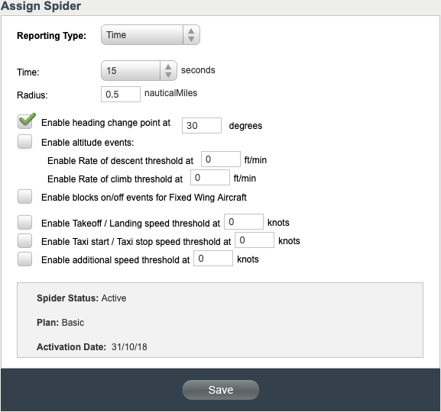Viewport: 441px width, 412px height.
Task: Click the Reporting Type dropdown stepper arrows
Action: point(191,35)
